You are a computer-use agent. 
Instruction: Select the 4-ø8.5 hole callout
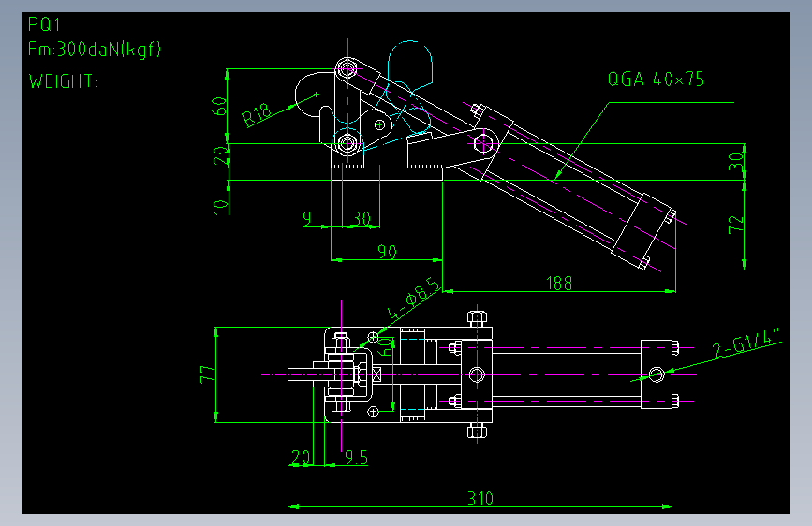[413, 299]
